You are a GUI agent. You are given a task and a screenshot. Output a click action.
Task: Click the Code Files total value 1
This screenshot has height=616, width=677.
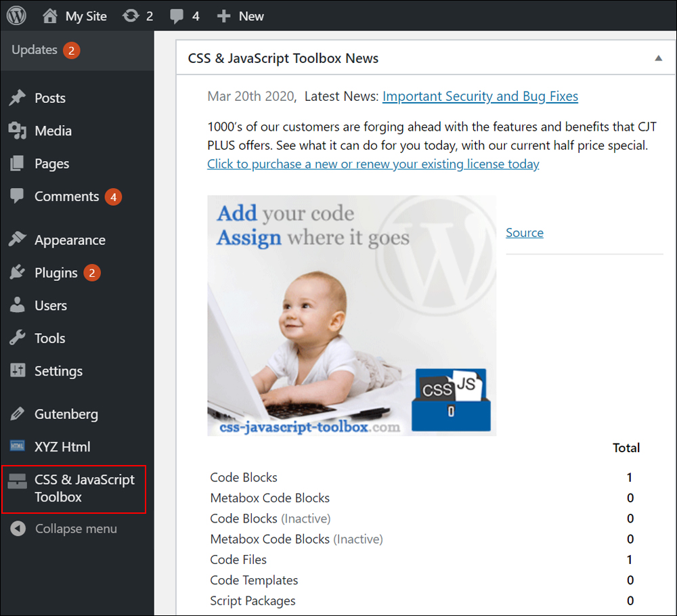pos(630,559)
